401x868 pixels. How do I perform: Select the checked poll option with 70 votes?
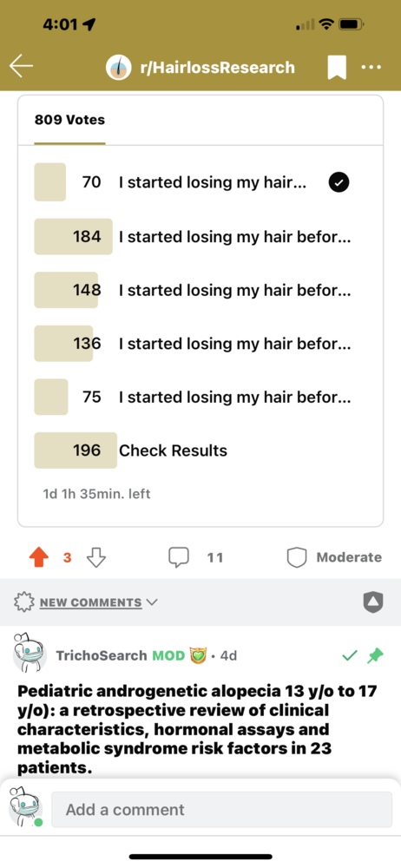pyautogui.click(x=200, y=182)
